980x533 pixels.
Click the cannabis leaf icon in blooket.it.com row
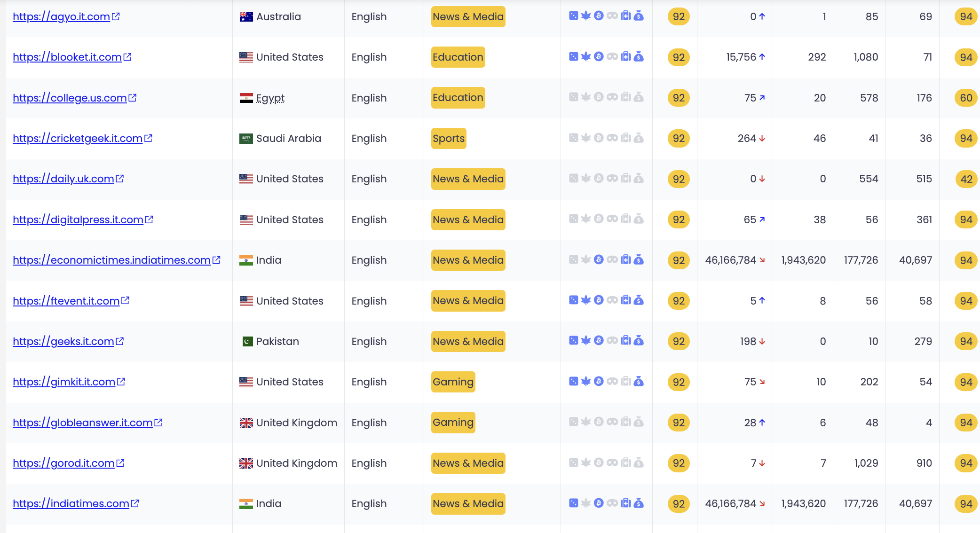585,56
